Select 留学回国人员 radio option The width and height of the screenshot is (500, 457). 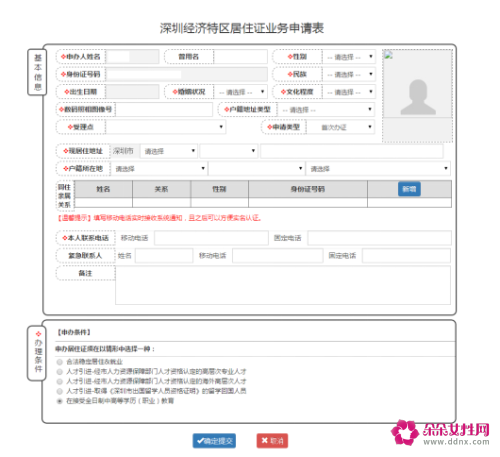(60, 391)
